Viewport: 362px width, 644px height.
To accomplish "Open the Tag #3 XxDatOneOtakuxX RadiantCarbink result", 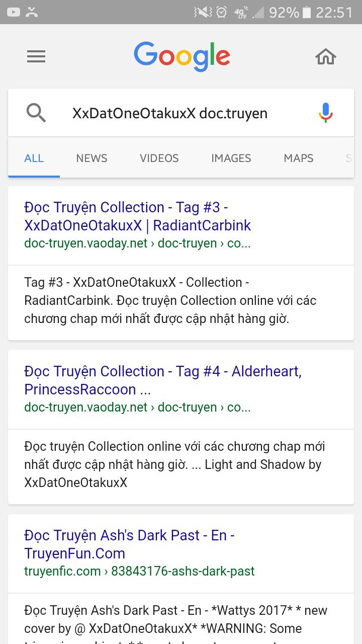I will 138,216.
